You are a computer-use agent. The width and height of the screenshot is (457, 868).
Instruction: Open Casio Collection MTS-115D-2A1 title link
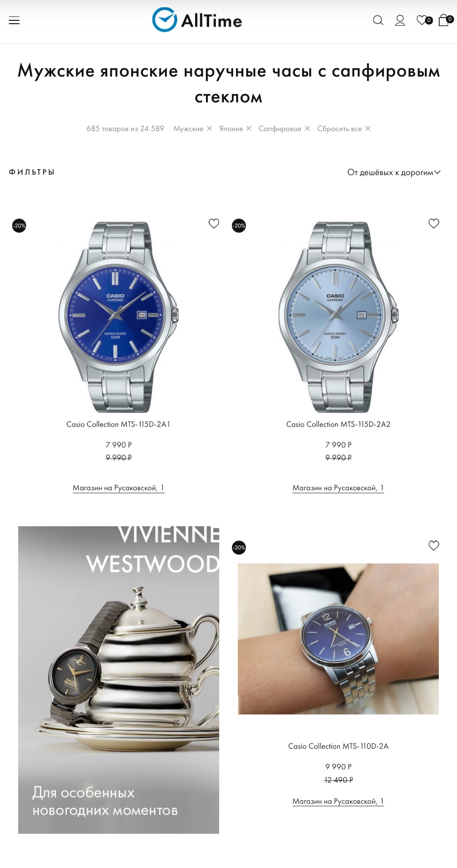(x=118, y=424)
